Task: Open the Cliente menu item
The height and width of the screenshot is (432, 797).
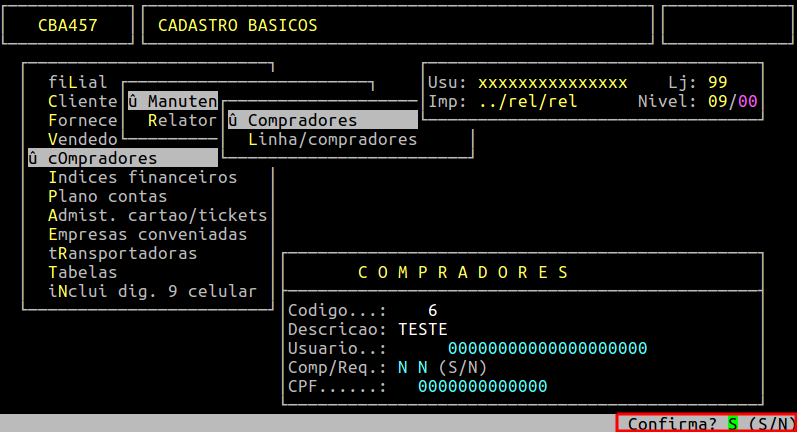Action: [x=83, y=101]
